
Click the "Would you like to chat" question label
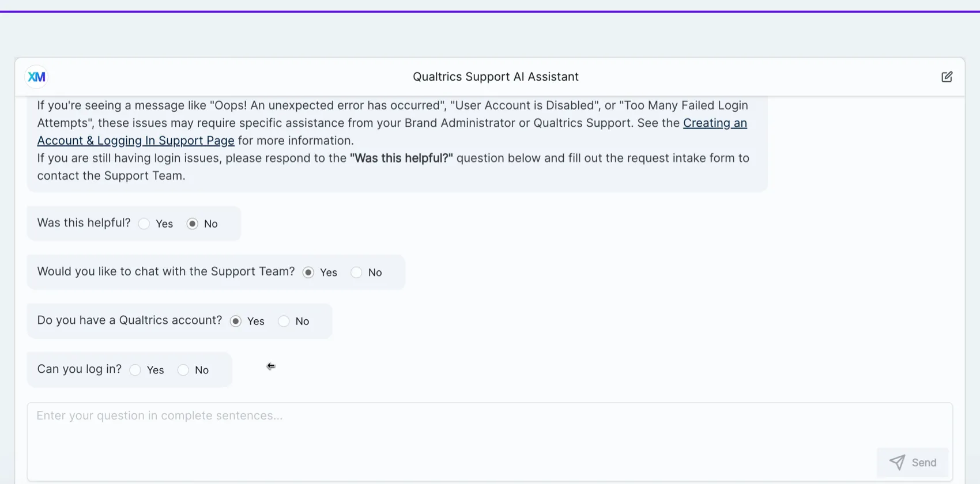166,271
